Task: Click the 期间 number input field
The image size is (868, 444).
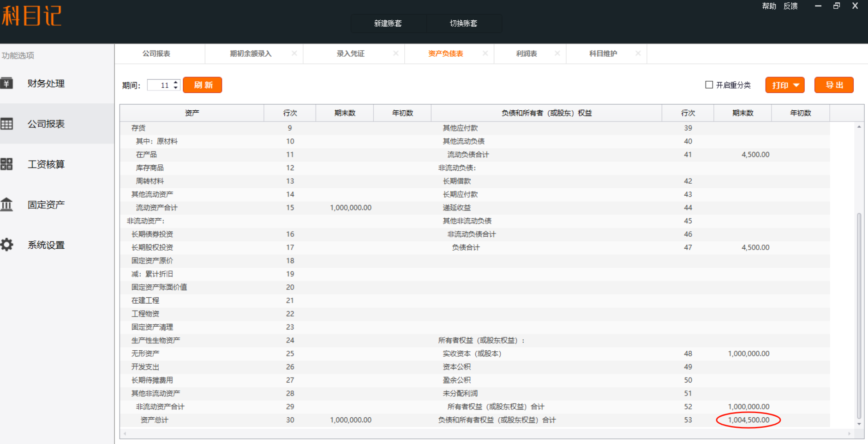Action: tap(160, 85)
